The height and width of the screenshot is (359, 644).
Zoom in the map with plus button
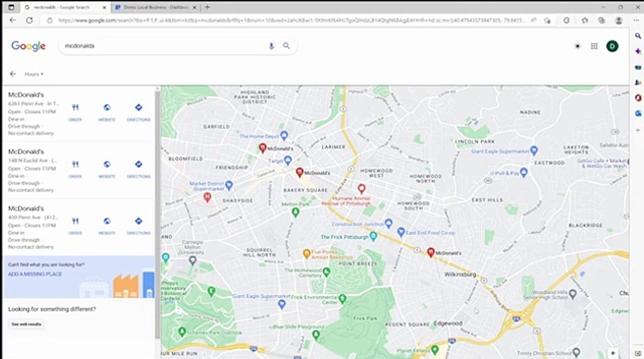(x=613, y=353)
